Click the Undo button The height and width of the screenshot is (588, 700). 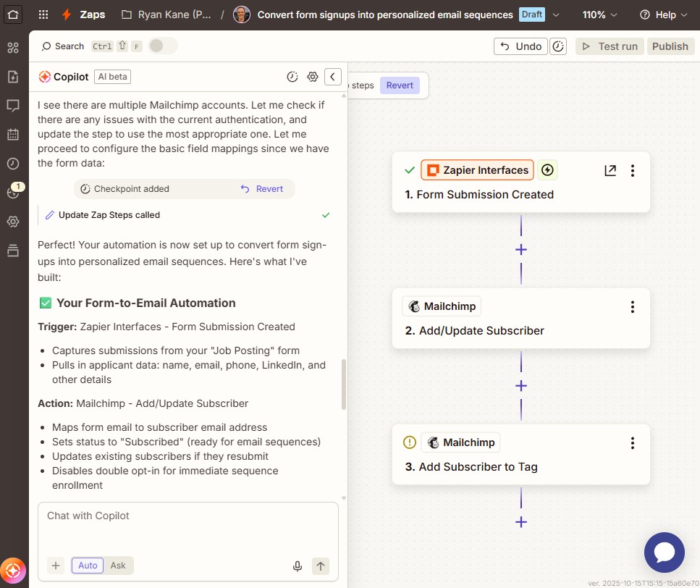[520, 46]
